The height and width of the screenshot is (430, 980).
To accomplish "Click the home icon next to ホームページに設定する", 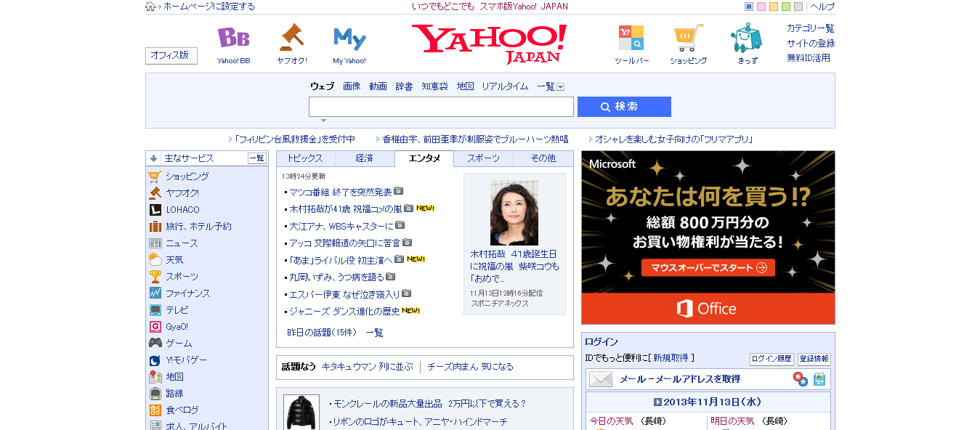I will pos(150,7).
